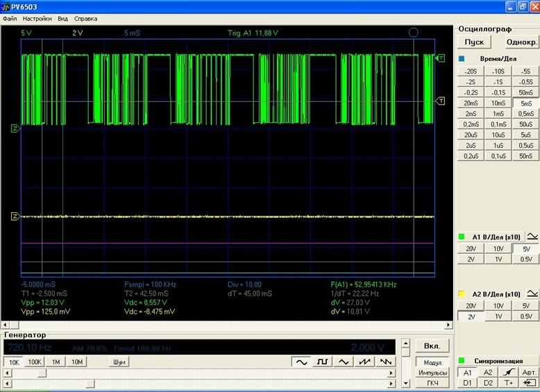Turn on the generator with Вкл.
Screen dimensions: 540x392
(432, 346)
